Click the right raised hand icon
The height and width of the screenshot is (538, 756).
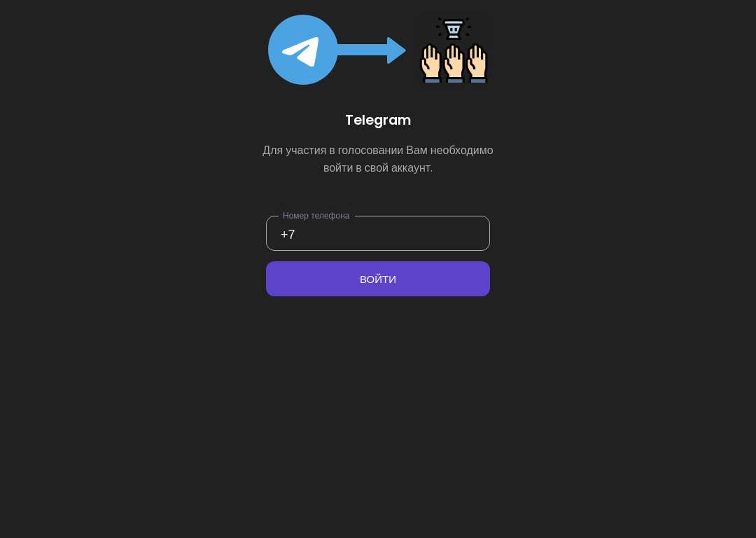[477, 63]
